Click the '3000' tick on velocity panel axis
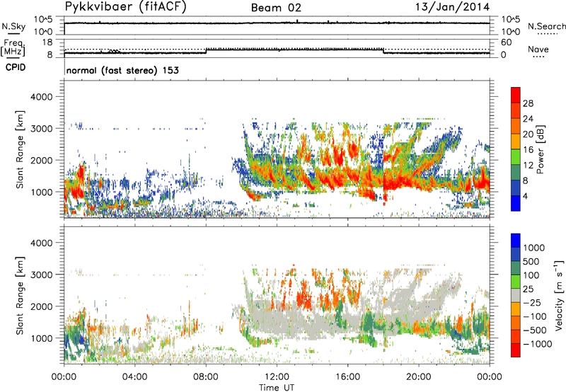Screen dimensions: 566x392 tap(41, 275)
